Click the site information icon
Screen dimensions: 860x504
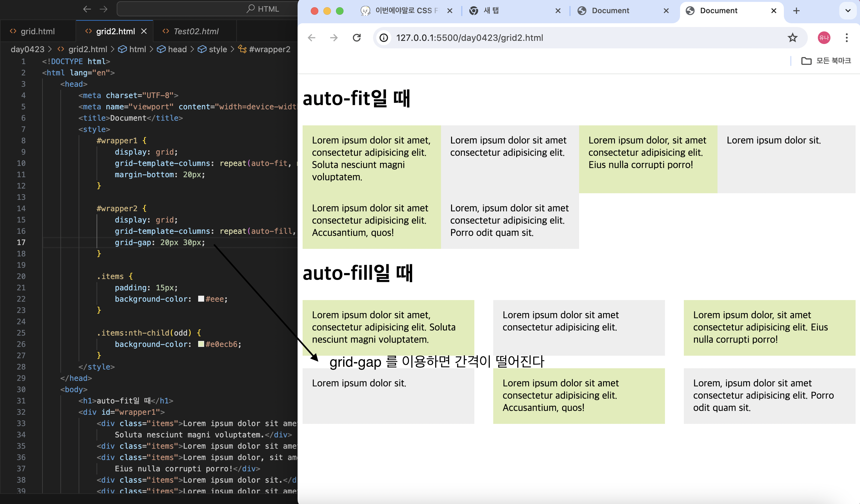[383, 37]
